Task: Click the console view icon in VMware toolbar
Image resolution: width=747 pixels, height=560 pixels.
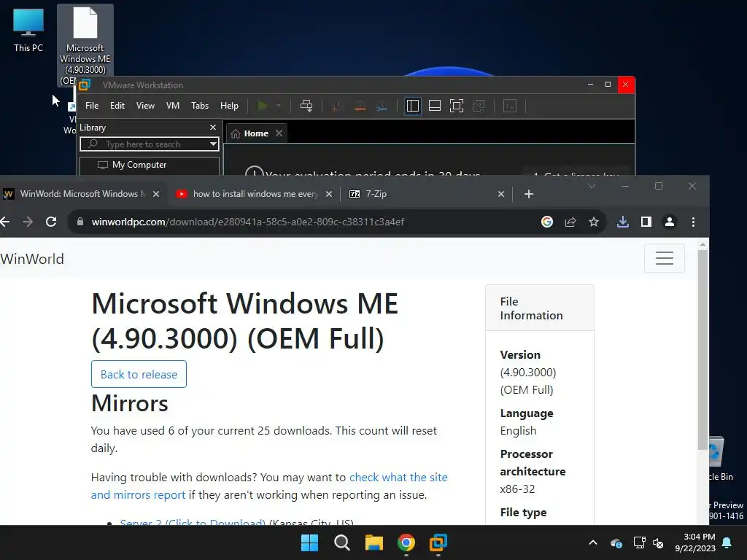Action: click(x=510, y=106)
